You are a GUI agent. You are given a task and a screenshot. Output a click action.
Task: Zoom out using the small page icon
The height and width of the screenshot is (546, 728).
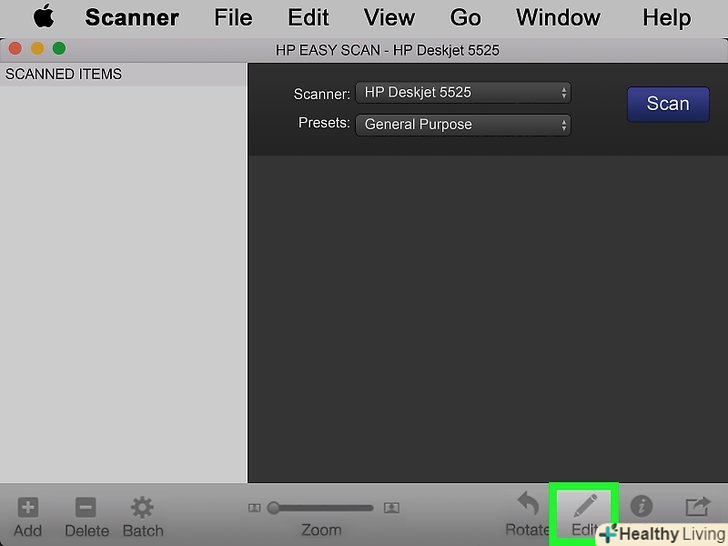pyautogui.click(x=254, y=508)
